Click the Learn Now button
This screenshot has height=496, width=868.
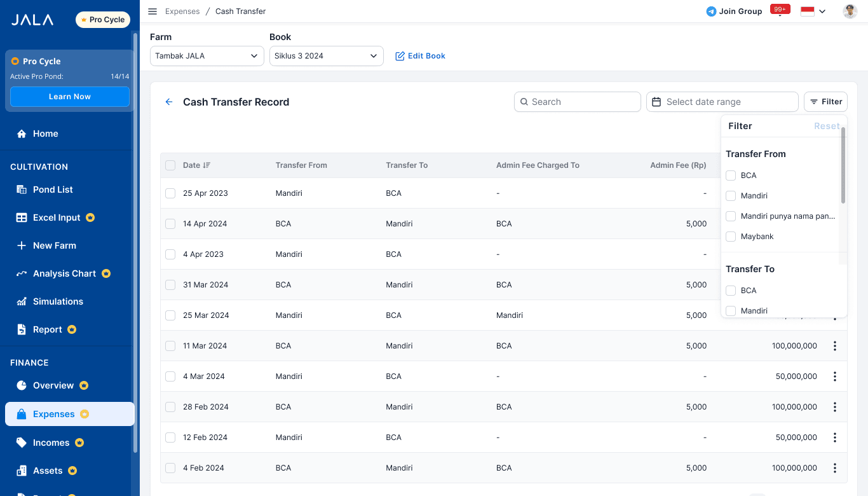[70, 97]
